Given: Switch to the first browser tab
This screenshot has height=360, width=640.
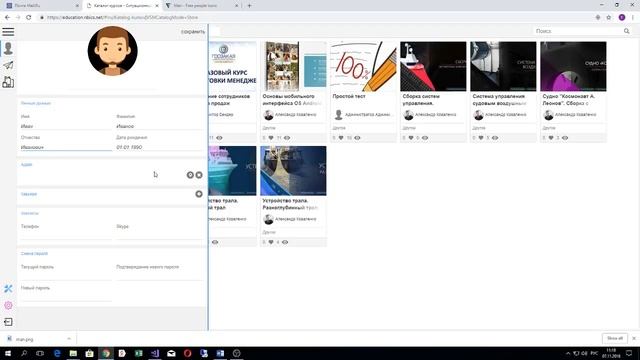Looking at the screenshot, I should pos(41,6).
